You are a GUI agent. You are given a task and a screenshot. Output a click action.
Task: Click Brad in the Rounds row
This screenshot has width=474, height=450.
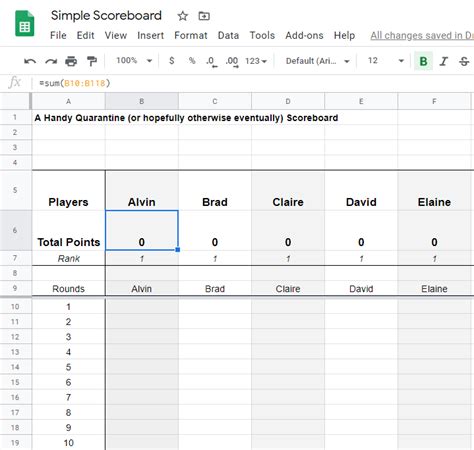coord(215,288)
